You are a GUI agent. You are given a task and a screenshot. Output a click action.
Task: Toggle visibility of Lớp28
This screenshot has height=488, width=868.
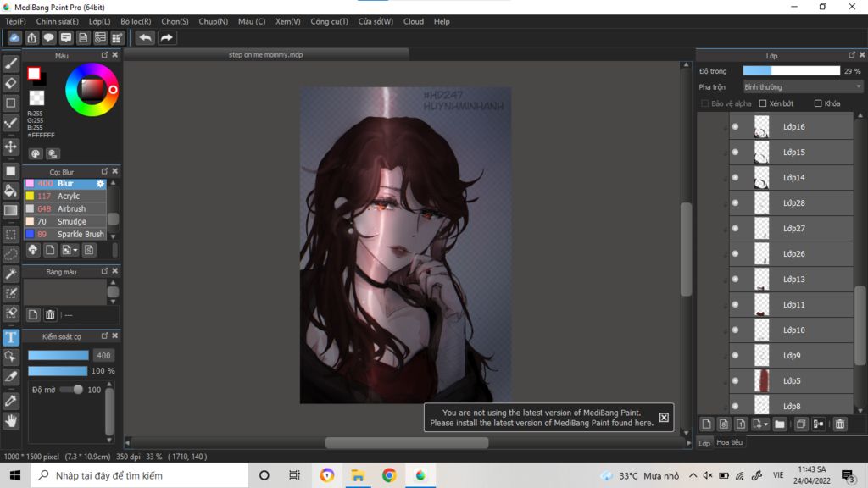pyautogui.click(x=735, y=203)
